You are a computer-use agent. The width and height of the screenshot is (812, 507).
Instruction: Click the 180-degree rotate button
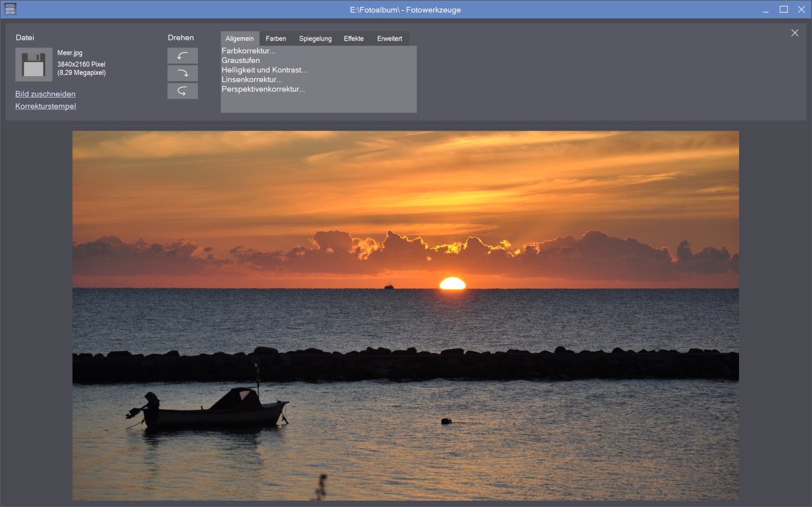click(183, 91)
